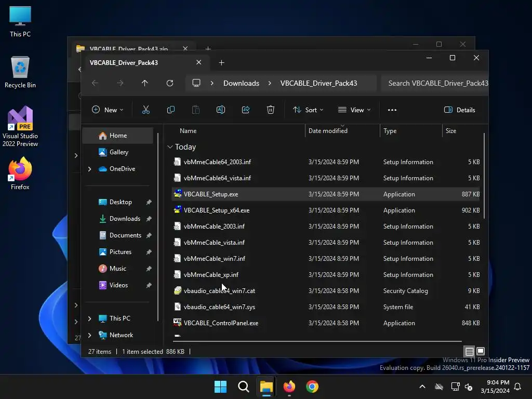Click the Delete trash can icon
This screenshot has height=399, width=532.
tap(270, 110)
